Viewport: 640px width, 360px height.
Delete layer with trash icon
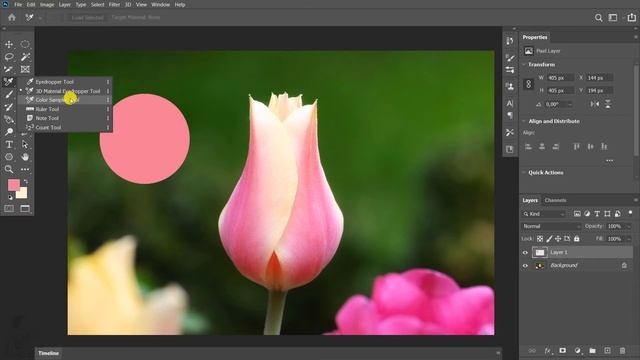(622, 351)
